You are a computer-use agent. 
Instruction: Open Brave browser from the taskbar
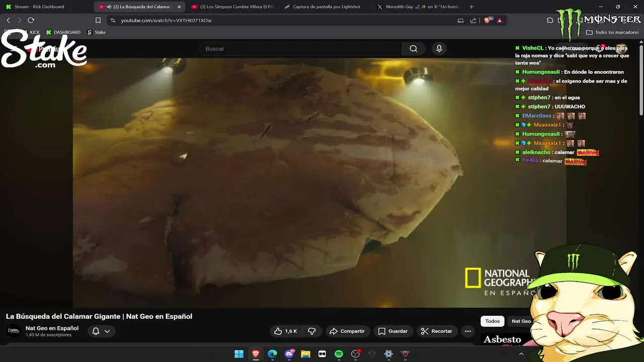(x=256, y=354)
